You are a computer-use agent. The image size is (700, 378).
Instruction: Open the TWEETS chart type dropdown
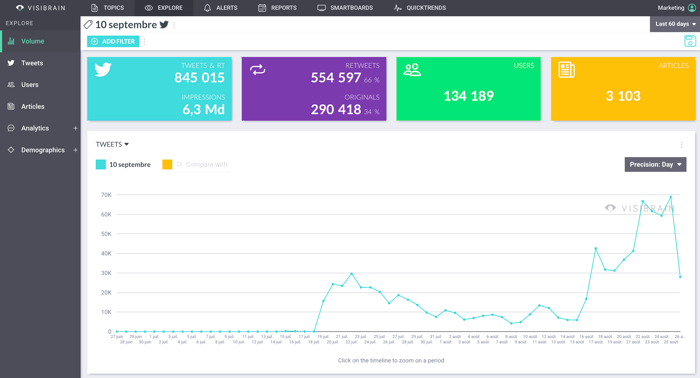[112, 144]
